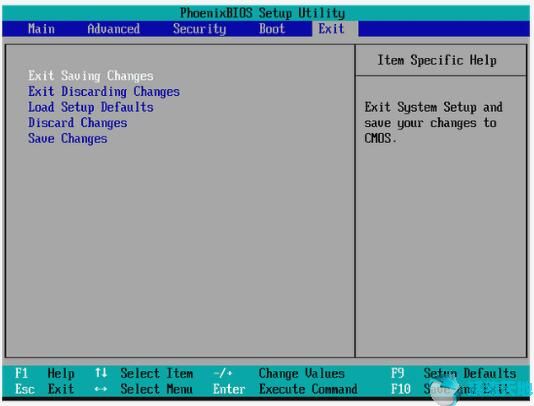This screenshot has width=534, height=406.
Task: Select Exit Discarding Changes option
Action: click(x=104, y=91)
